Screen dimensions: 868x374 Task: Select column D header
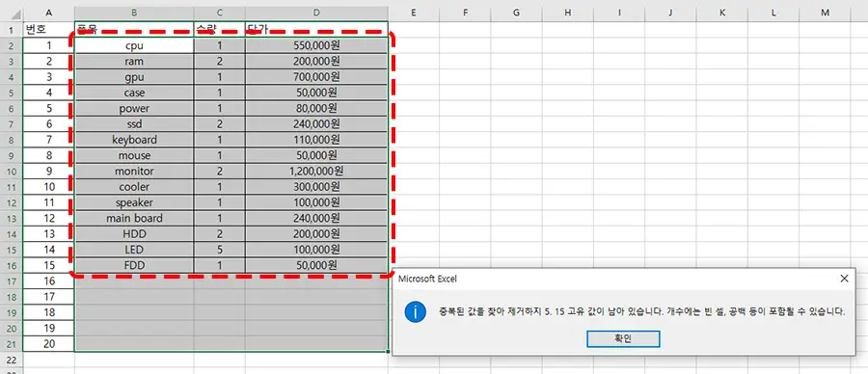[x=316, y=13]
